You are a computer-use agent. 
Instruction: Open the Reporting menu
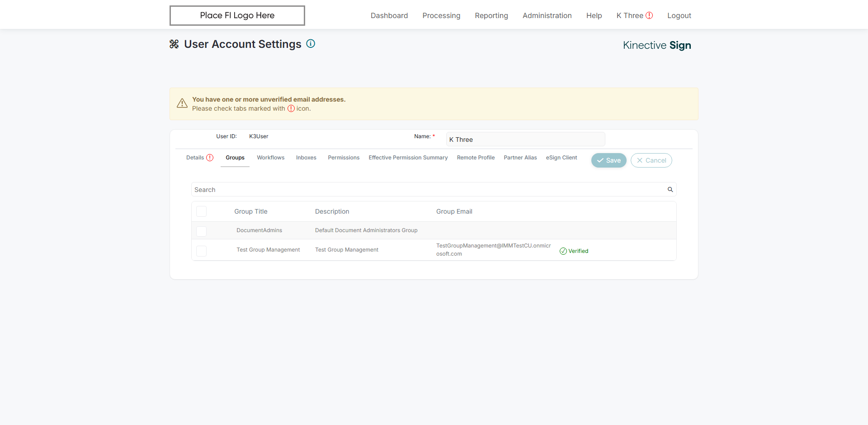pos(491,15)
